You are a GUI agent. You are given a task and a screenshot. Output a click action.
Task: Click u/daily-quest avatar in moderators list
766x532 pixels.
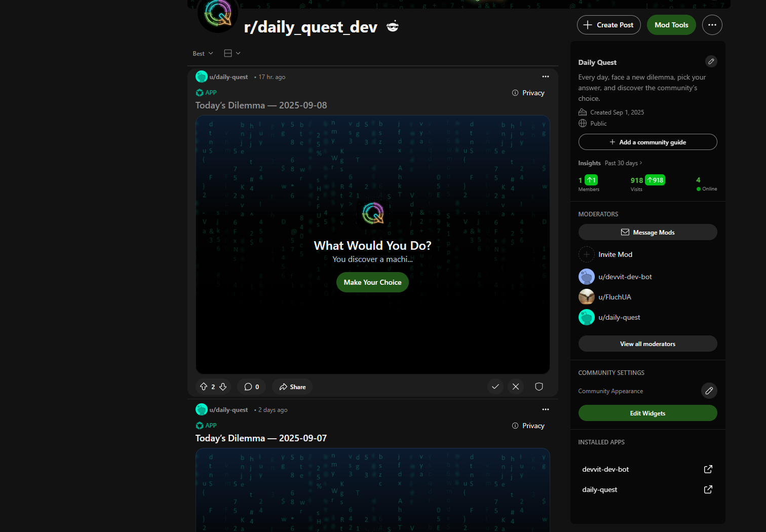[586, 317]
